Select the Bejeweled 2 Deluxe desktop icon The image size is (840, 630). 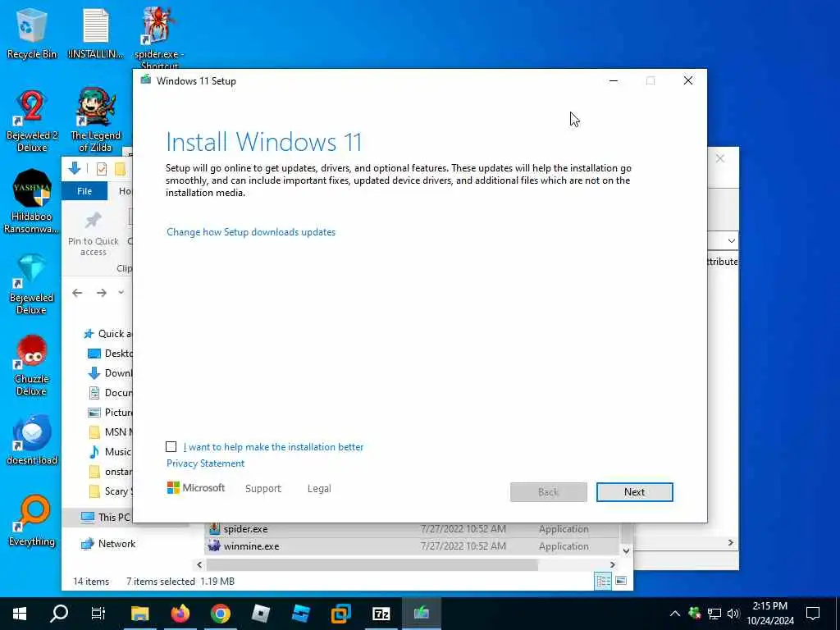pyautogui.click(x=31, y=121)
